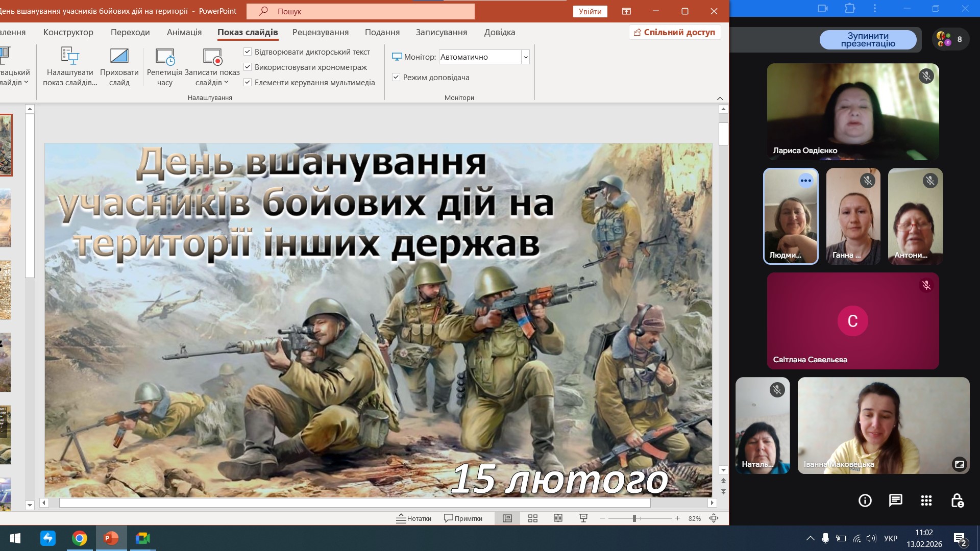Click the Hide Slide icon
Viewport: 980px width, 551px height.
pos(119,56)
